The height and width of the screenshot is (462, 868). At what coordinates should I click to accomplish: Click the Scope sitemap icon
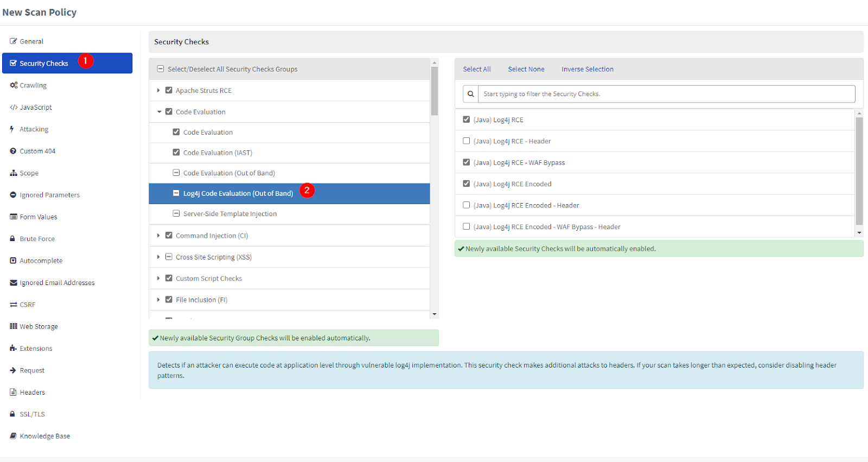[x=14, y=173]
